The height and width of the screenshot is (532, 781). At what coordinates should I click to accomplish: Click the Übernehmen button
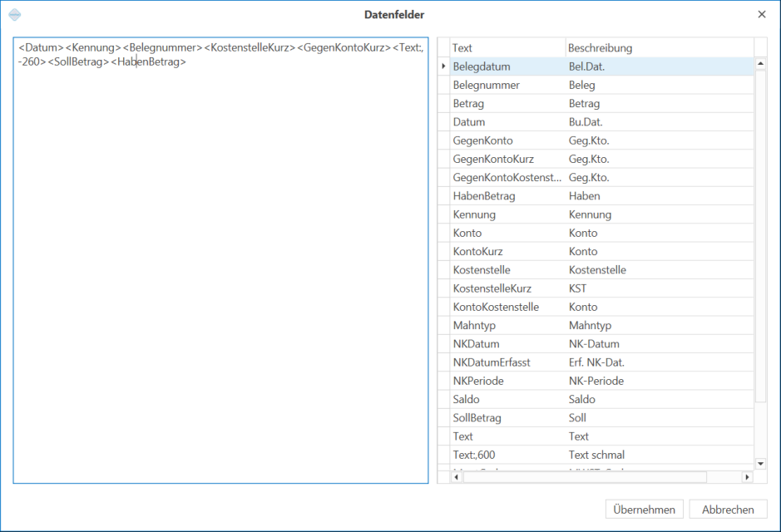(644, 509)
